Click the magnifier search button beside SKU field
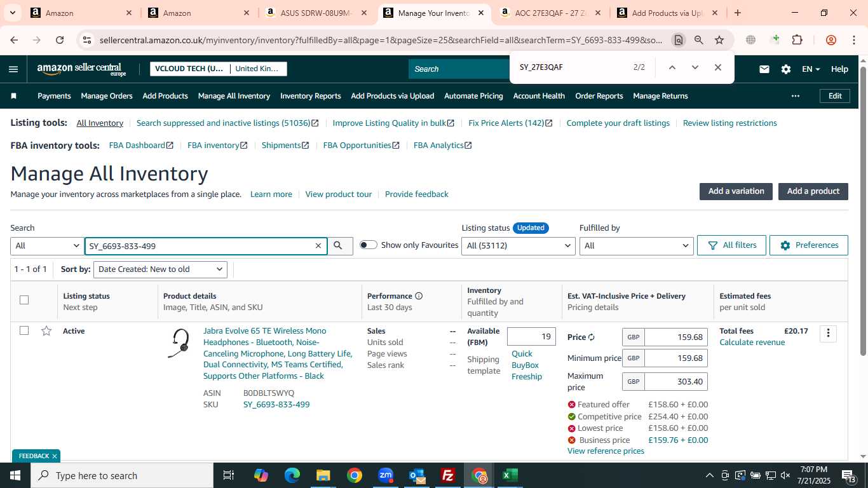This screenshot has height=488, width=868. [x=339, y=245]
